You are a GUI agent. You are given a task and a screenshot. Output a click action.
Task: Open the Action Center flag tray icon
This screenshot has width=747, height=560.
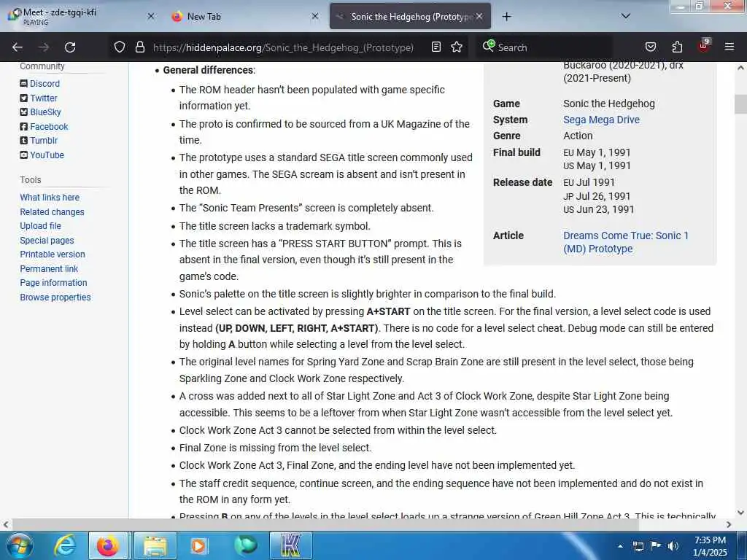pos(656,546)
